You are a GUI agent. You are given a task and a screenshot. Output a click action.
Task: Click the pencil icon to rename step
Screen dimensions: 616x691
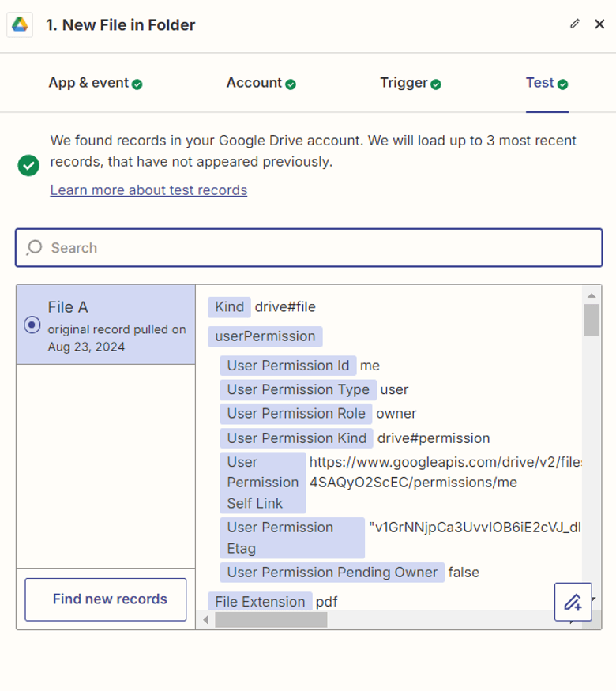(575, 24)
